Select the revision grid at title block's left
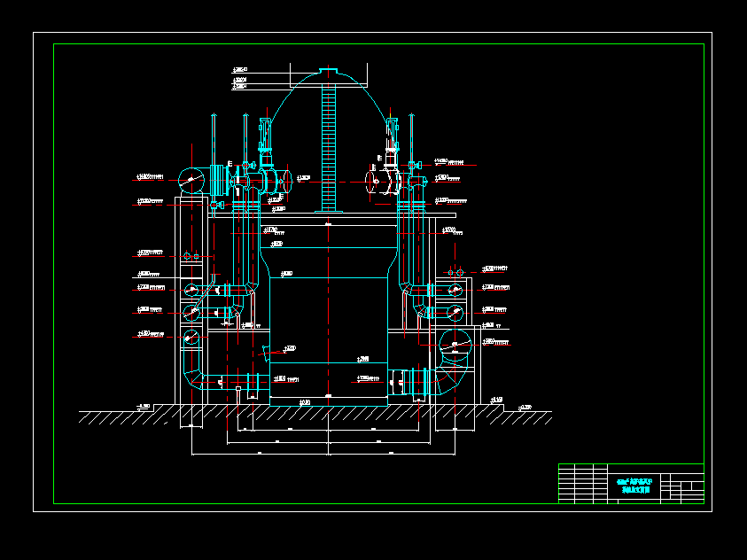The height and width of the screenshot is (560, 747). tap(582, 484)
